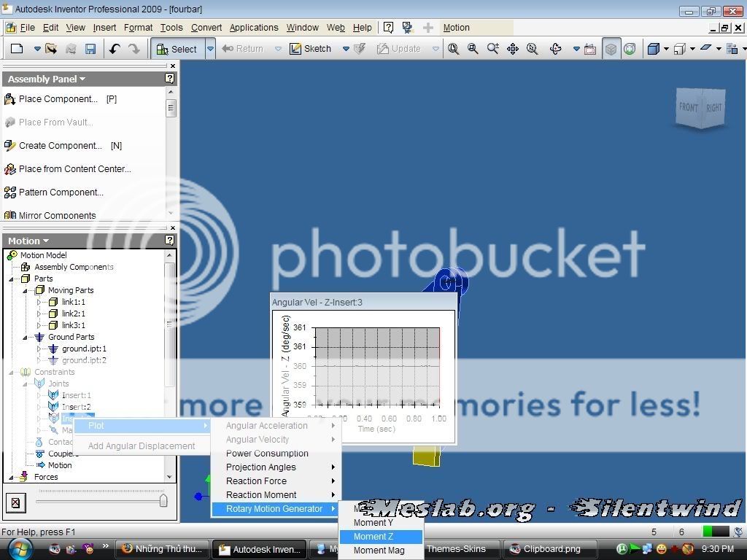Collapse the Parts node in Motion tree
Screen dimensions: 747x560
tap(12, 279)
